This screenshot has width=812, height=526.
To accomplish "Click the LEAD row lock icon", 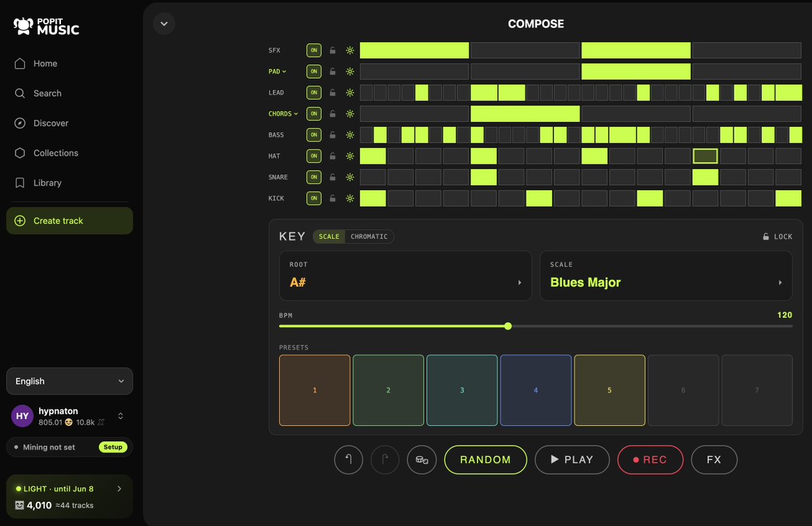I will [x=333, y=93].
